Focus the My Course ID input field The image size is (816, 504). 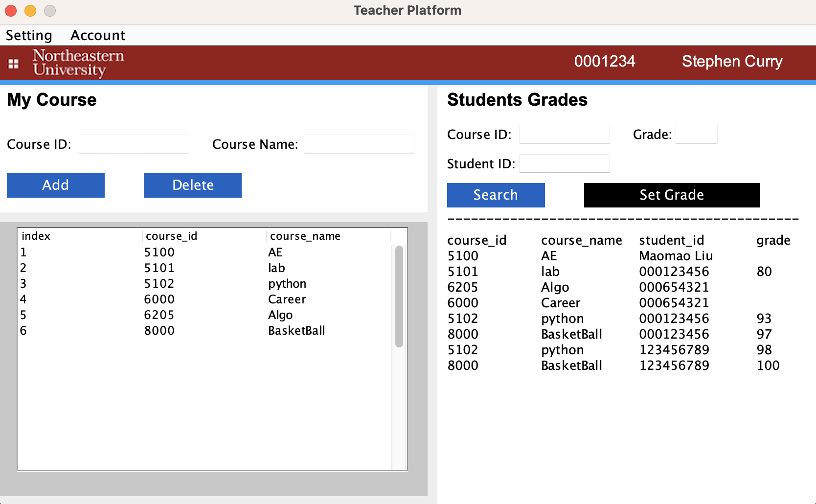point(134,144)
